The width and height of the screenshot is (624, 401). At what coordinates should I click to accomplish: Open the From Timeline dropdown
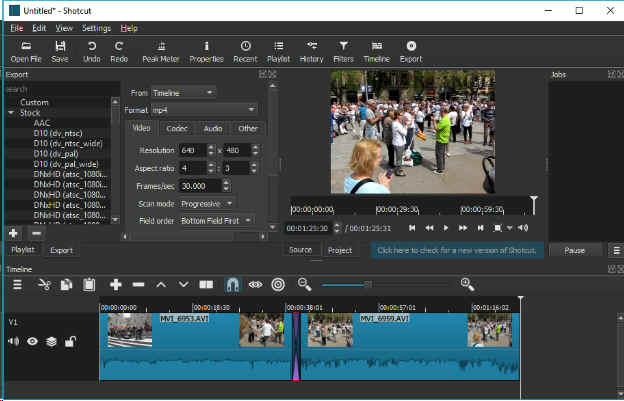[183, 93]
